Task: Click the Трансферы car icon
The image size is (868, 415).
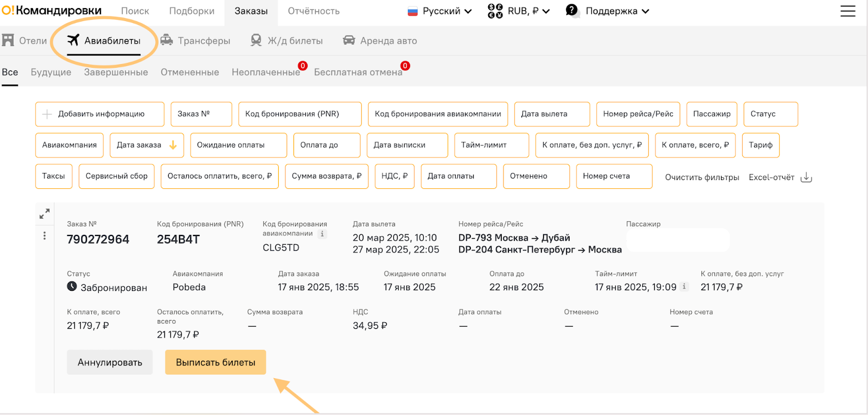Action: pos(167,40)
